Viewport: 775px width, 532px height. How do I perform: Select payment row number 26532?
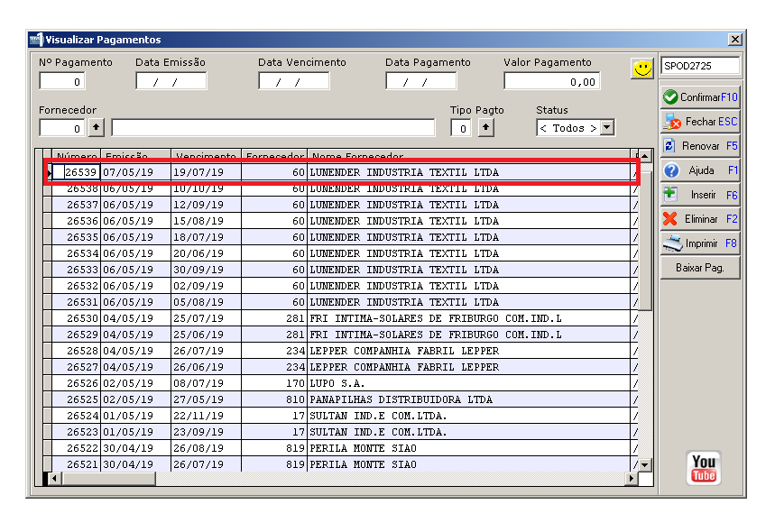(x=341, y=286)
